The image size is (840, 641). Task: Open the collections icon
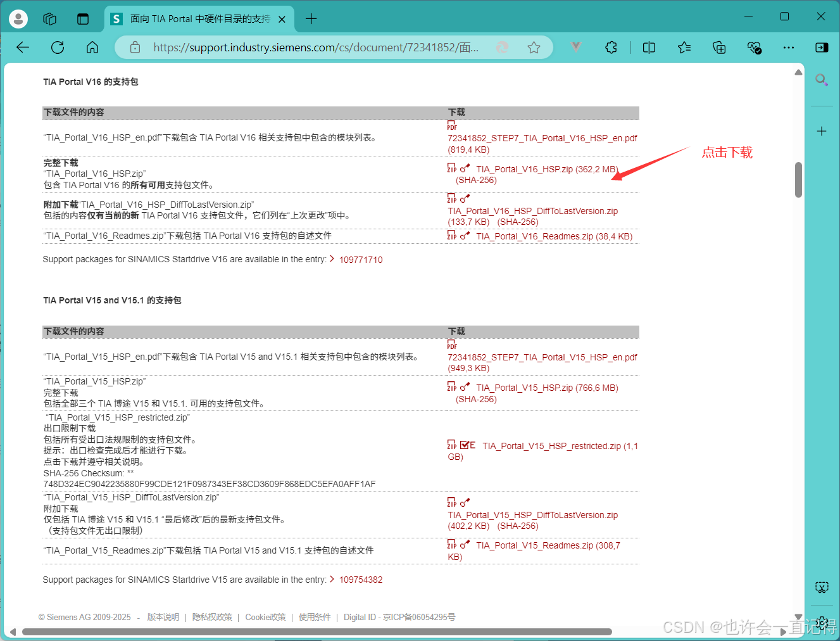click(x=719, y=48)
